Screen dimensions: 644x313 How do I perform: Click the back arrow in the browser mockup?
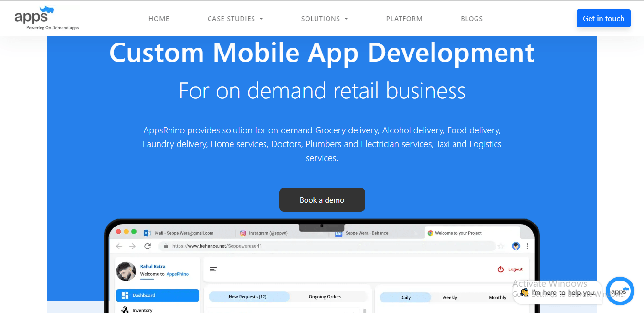coord(119,246)
